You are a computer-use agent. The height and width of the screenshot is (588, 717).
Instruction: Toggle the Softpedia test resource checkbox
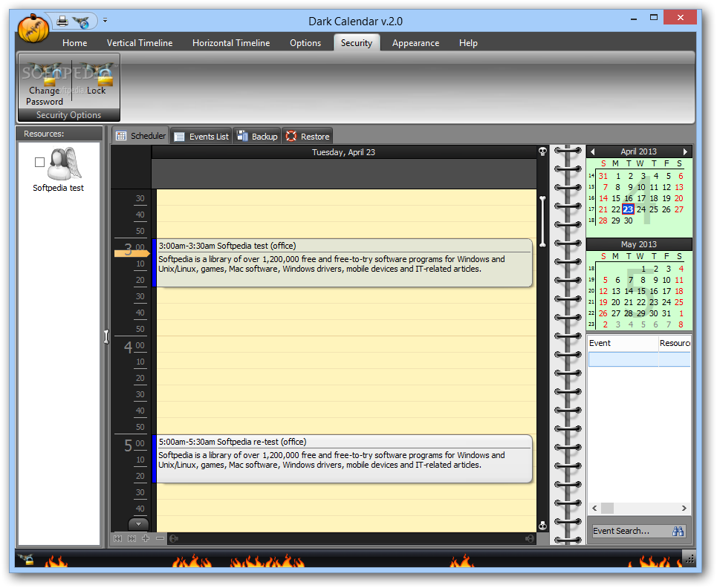pyautogui.click(x=40, y=162)
